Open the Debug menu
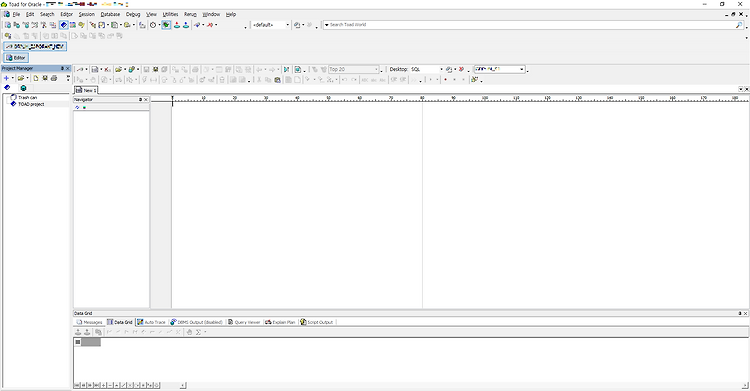Image resolution: width=750 pixels, height=391 pixels. point(133,14)
